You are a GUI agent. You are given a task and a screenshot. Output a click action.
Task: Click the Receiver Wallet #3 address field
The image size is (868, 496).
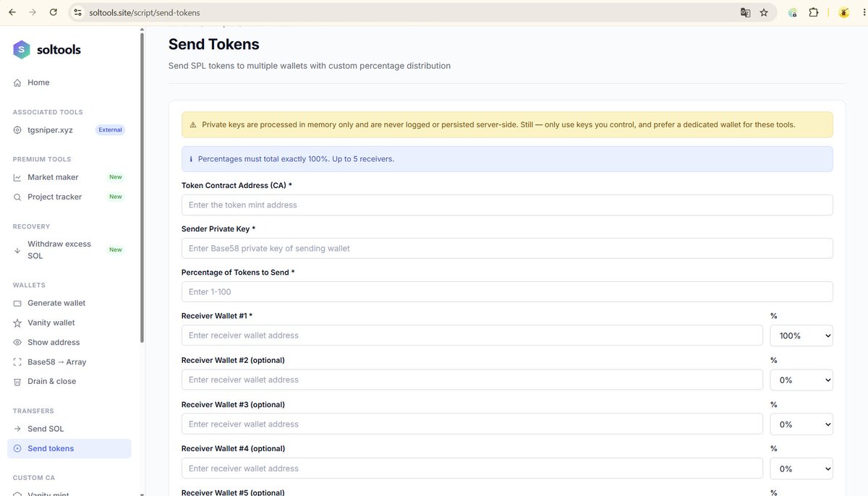pos(472,424)
